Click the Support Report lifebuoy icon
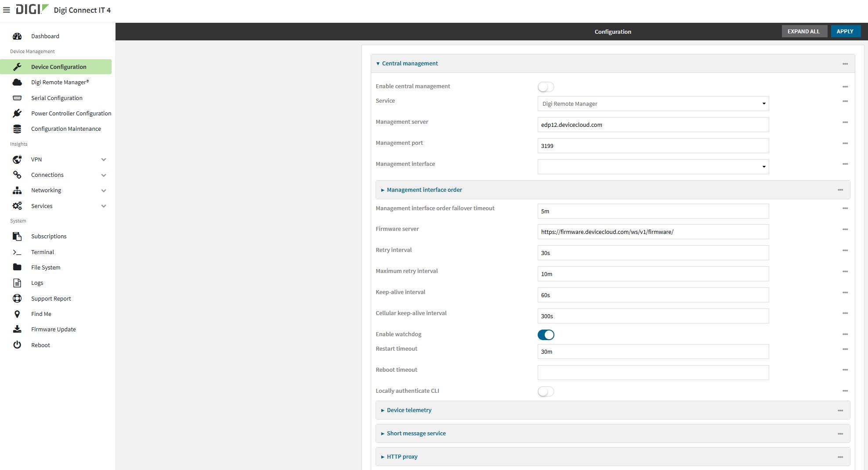868x470 pixels. pos(17,298)
